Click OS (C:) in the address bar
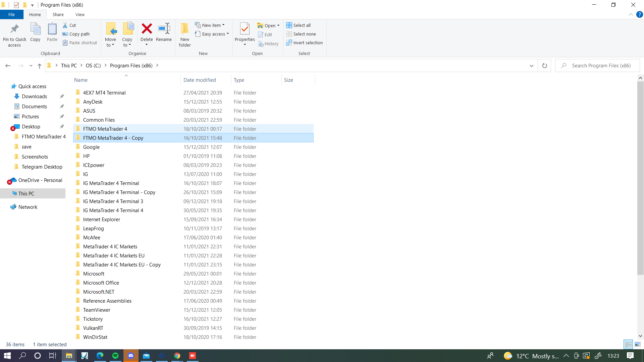Screen dimensions: 644x362 [x=93, y=66]
